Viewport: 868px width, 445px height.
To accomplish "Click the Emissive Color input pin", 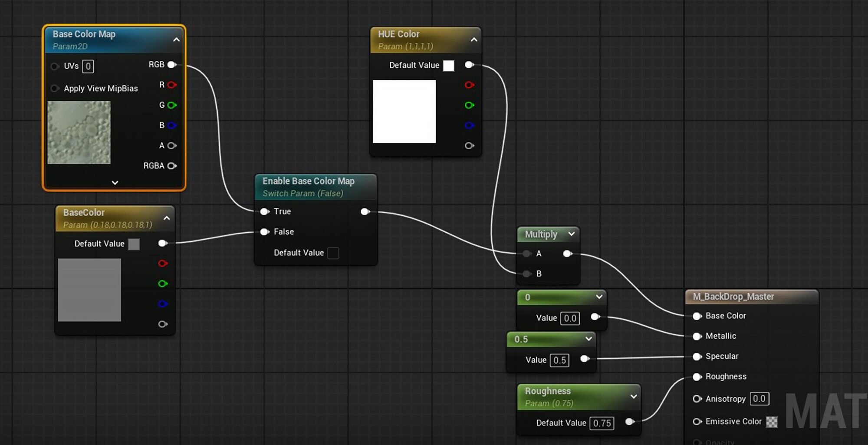I will coord(697,422).
